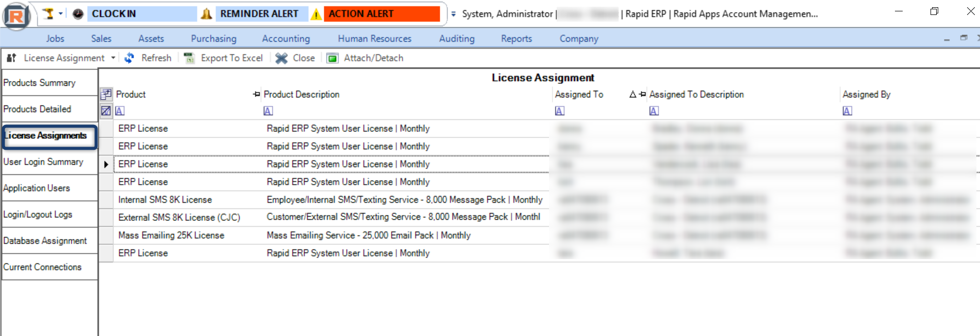
Task: Click the Close X icon in the toolbar
Action: click(281, 58)
